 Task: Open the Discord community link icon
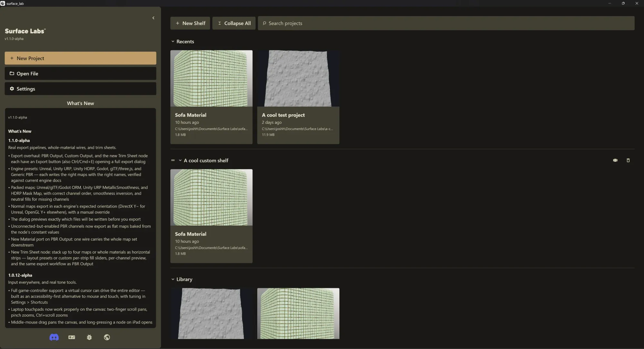click(54, 337)
